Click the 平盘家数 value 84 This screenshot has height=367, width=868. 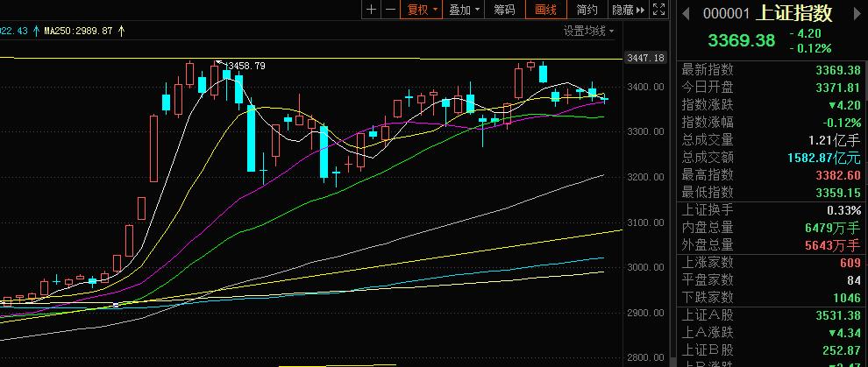pyautogui.click(x=854, y=280)
